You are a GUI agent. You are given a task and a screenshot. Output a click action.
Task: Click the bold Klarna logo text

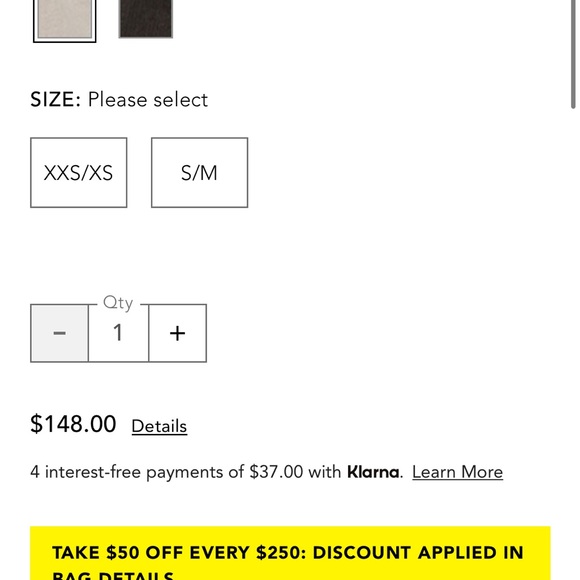coord(373,472)
